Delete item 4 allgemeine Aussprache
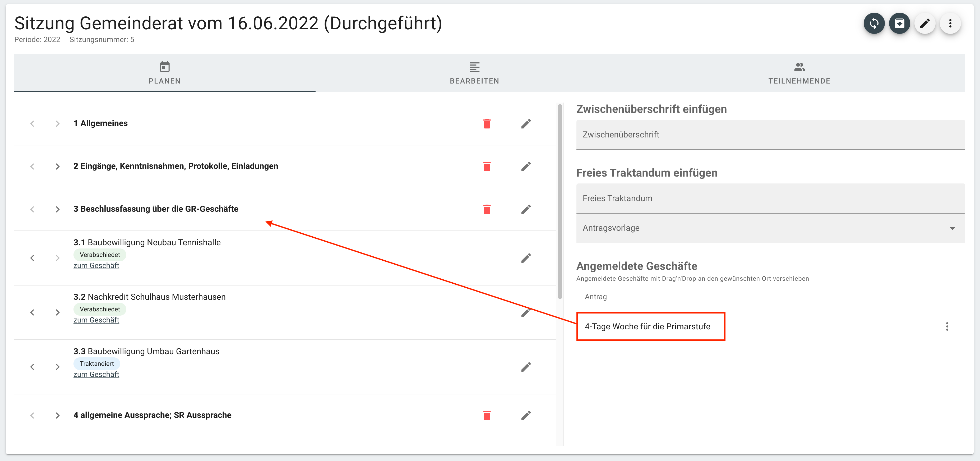Image resolution: width=980 pixels, height=461 pixels. (x=487, y=415)
